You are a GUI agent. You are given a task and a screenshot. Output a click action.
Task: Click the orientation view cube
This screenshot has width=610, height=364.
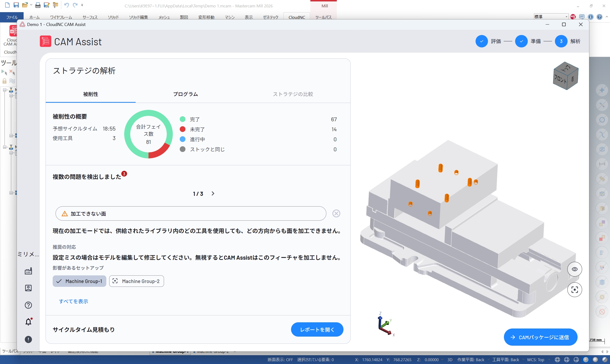point(566,76)
